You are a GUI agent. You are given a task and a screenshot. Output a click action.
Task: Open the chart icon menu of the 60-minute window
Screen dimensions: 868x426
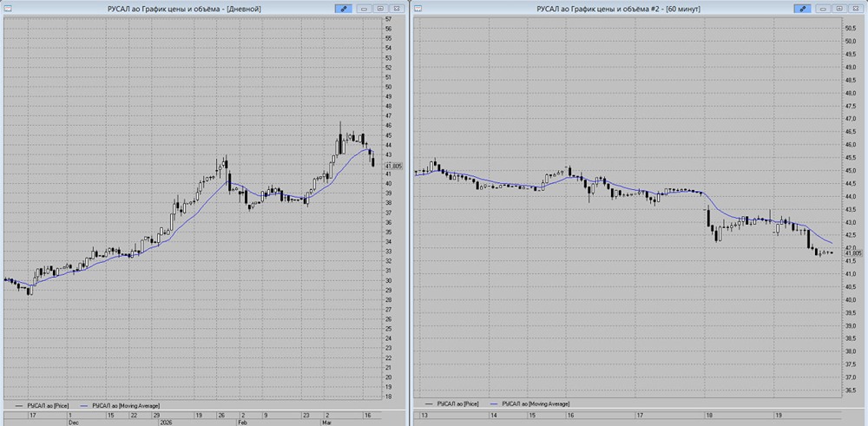(418, 9)
